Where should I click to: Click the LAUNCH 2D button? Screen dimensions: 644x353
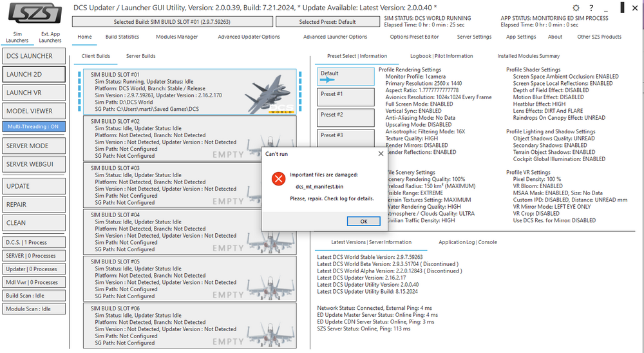pyautogui.click(x=33, y=74)
